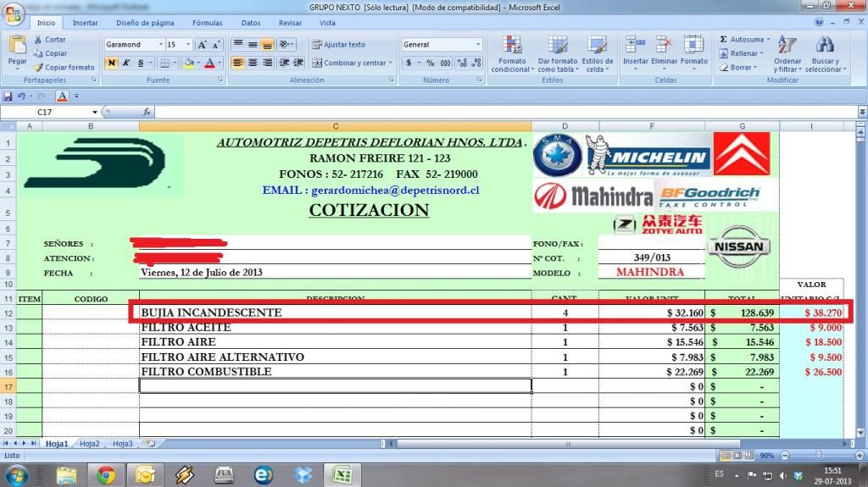
Task: Switch to the Hoja2 sheet tab
Action: (x=90, y=444)
